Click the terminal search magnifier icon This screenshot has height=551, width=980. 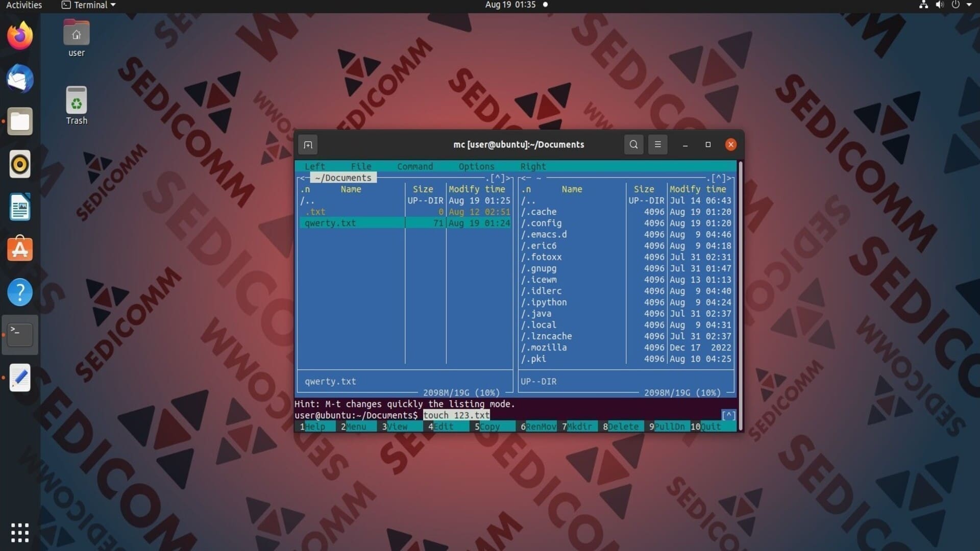point(633,144)
